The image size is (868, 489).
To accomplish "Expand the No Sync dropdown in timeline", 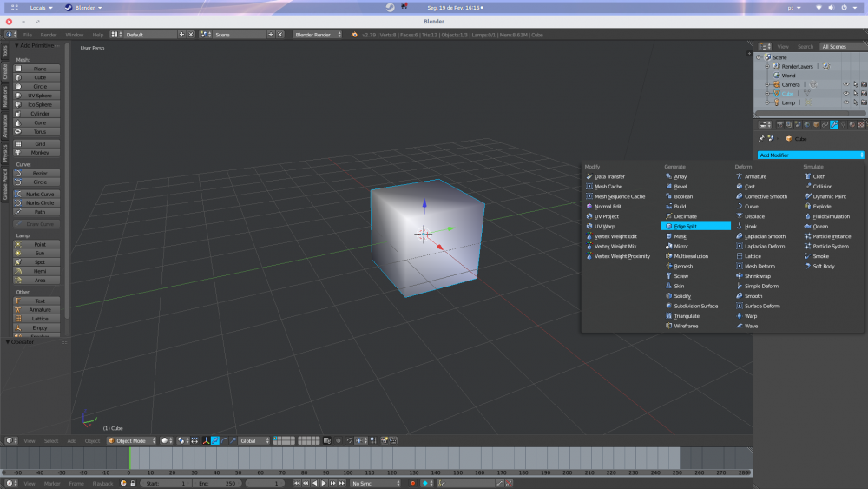I will click(372, 483).
